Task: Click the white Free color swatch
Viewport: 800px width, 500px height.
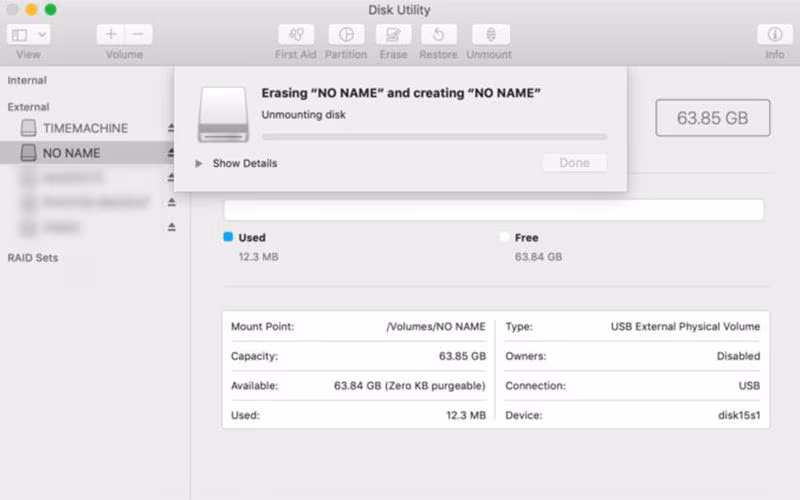Action: click(504, 237)
